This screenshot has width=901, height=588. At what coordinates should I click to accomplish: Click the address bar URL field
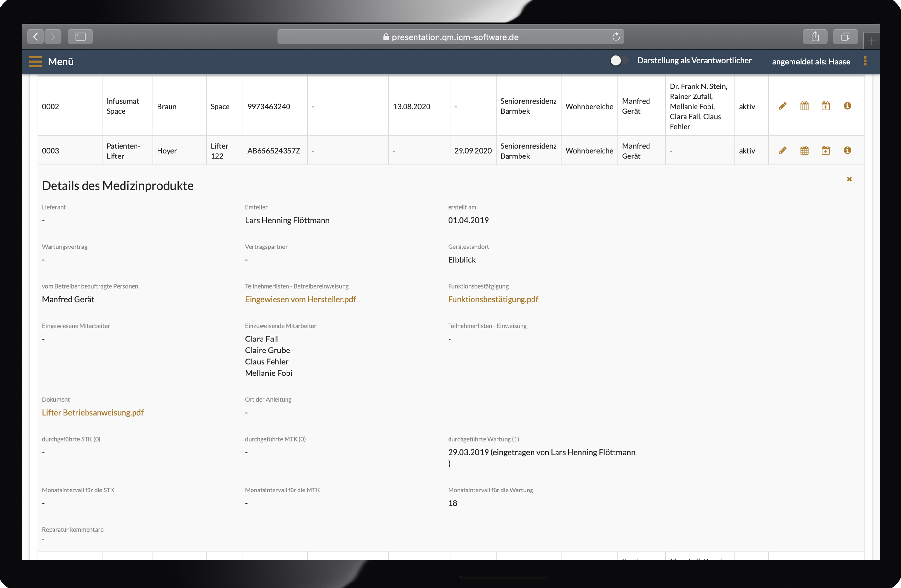point(450,37)
